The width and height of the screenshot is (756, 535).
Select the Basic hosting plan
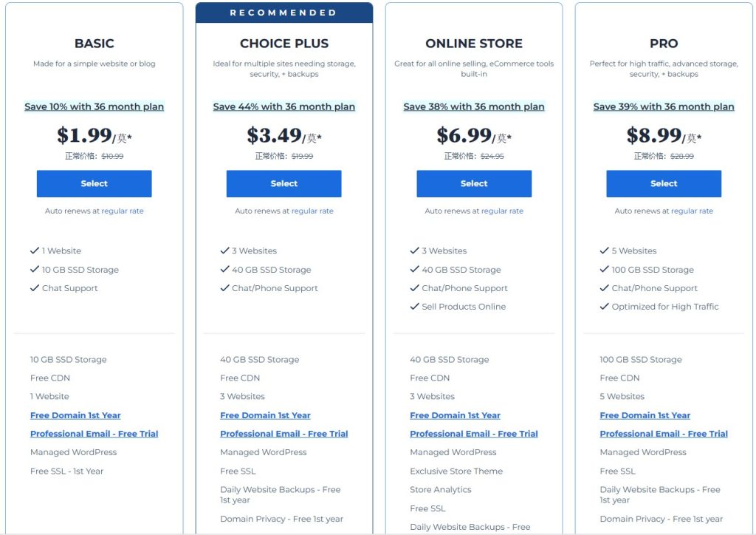[94, 184]
